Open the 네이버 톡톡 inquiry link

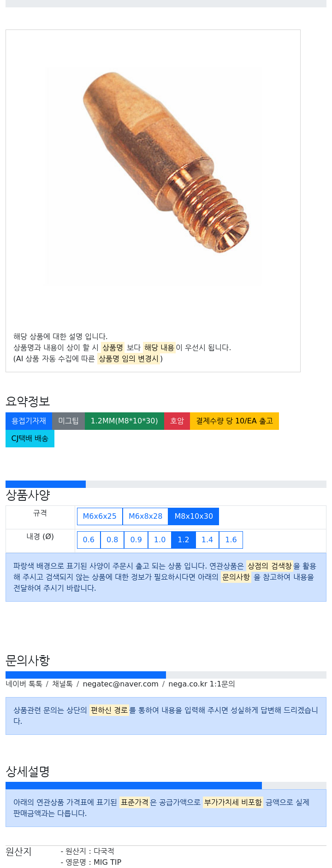pos(24,684)
